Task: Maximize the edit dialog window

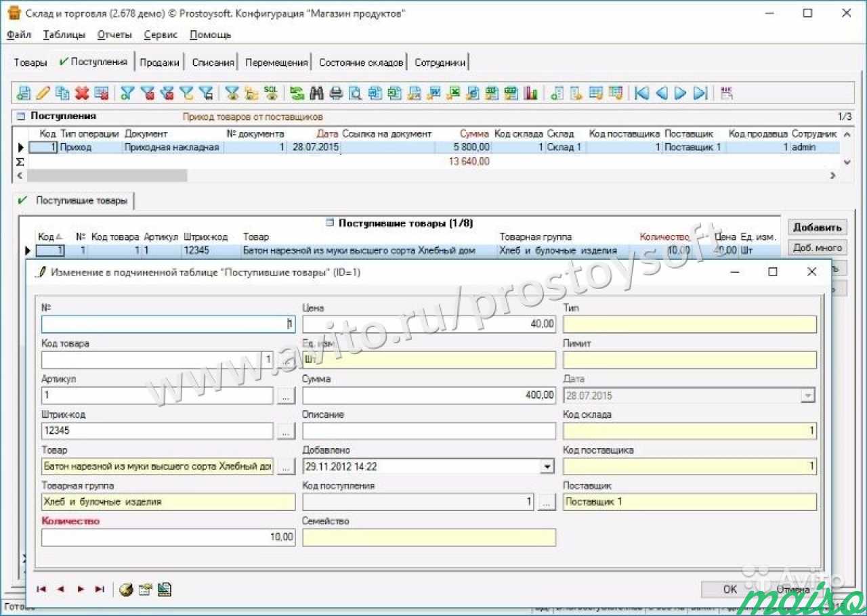Action: (x=773, y=272)
